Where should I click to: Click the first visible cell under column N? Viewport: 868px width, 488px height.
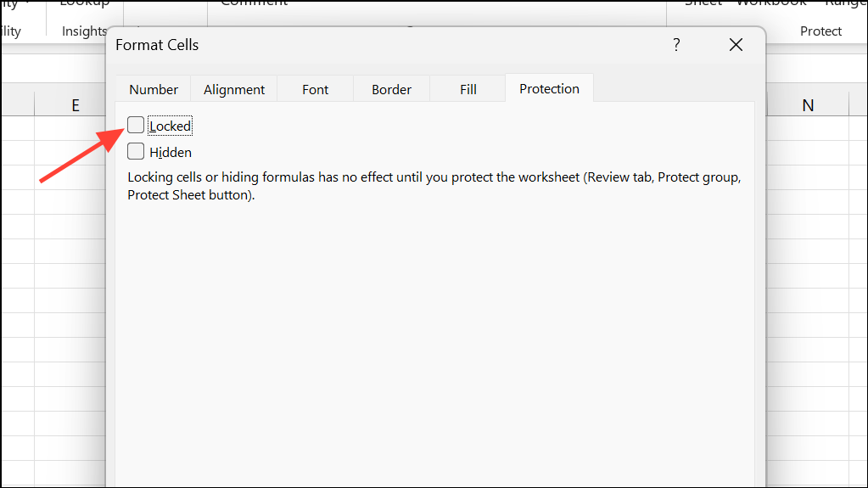click(x=808, y=130)
